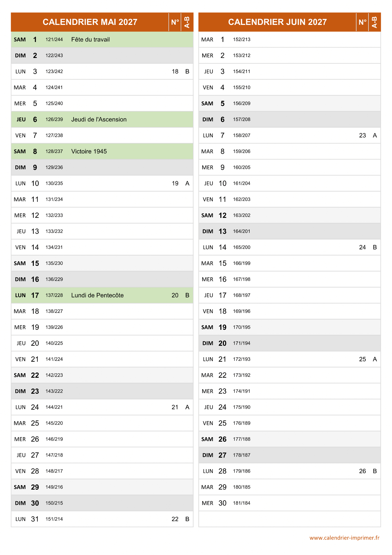Click date number 21 in June column

click(x=222, y=359)
